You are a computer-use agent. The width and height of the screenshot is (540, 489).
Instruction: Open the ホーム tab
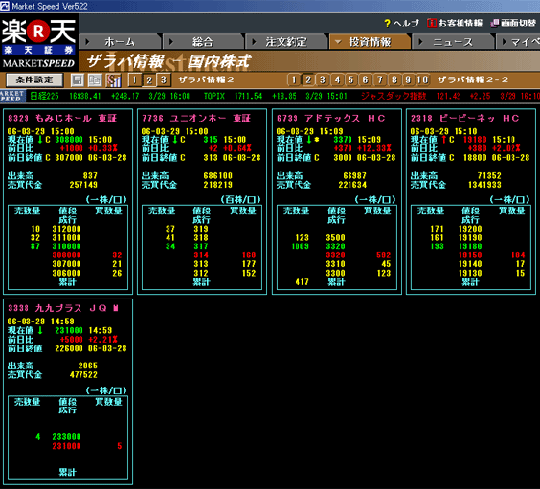tap(120, 42)
